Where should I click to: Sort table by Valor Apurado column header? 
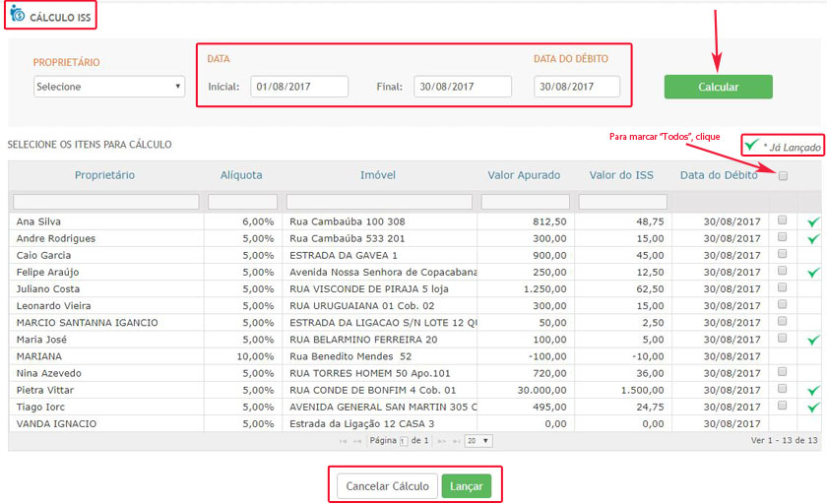(x=524, y=175)
